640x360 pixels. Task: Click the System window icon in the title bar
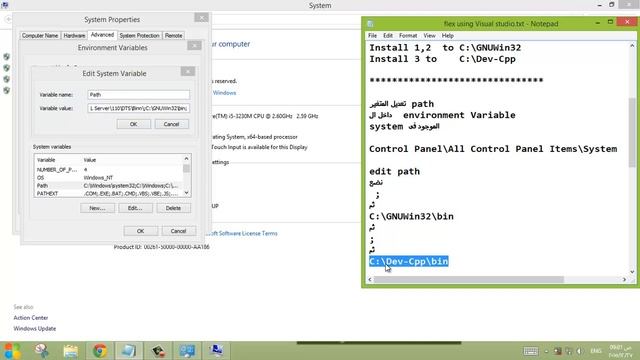5,4
